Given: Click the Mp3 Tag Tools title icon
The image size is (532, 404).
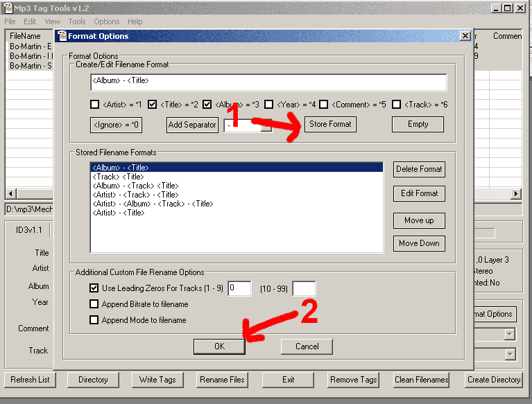Looking at the screenshot, I should click(8, 8).
